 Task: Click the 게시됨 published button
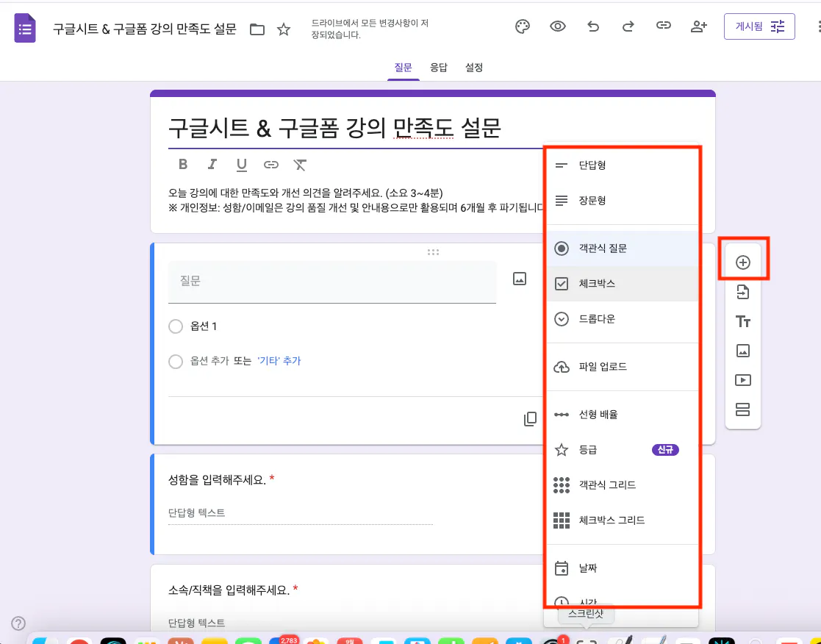point(759,26)
